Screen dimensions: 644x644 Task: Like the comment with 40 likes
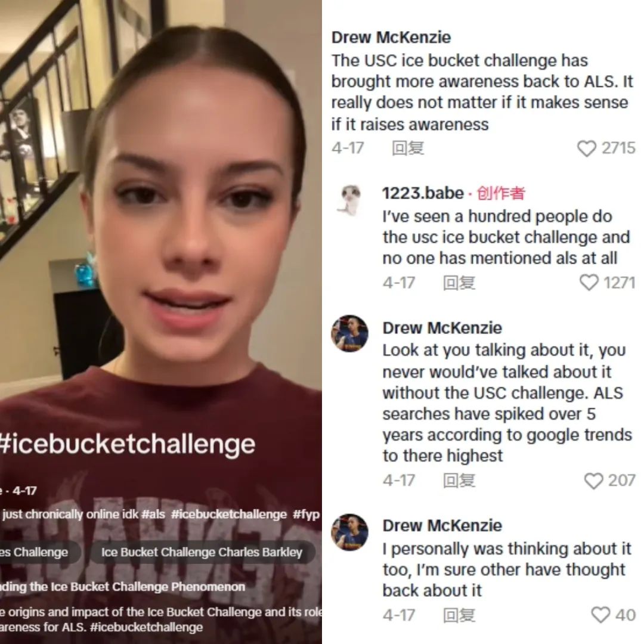click(600, 615)
